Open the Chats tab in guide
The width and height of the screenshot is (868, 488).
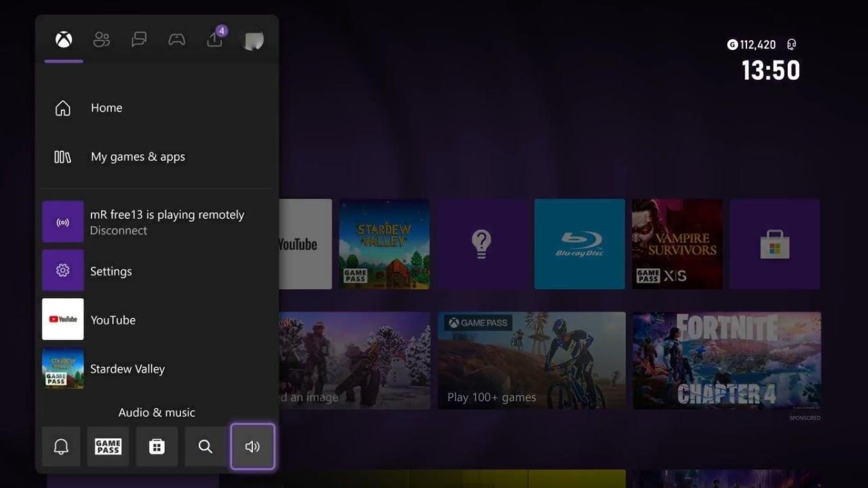tap(139, 40)
